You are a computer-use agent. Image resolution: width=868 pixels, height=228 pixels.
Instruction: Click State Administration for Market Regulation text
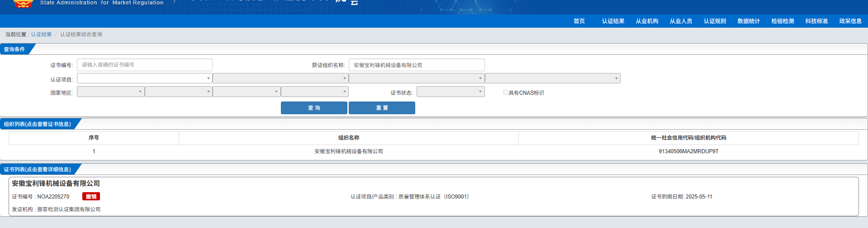(x=102, y=3)
